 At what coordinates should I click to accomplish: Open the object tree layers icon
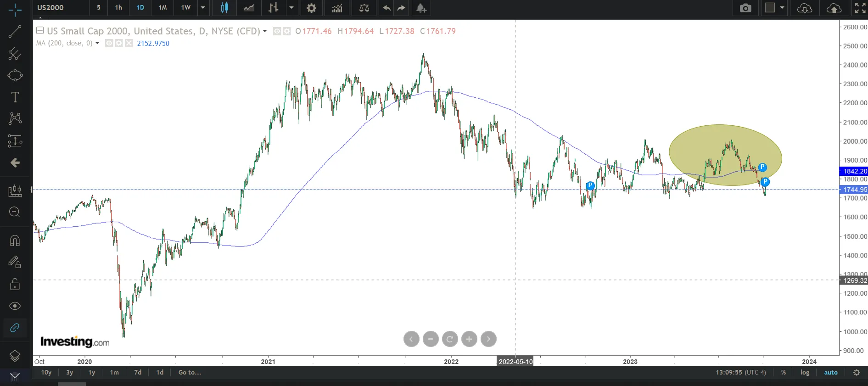click(x=15, y=356)
